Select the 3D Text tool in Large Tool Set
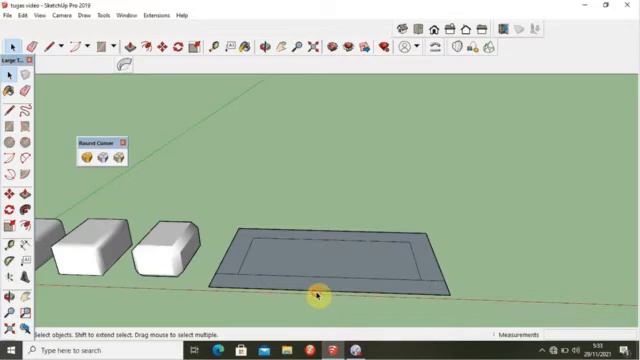This screenshot has width=640, height=360. [25, 277]
